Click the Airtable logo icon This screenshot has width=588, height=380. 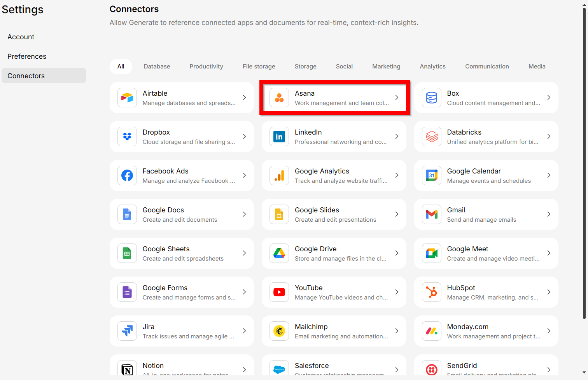[x=127, y=98]
